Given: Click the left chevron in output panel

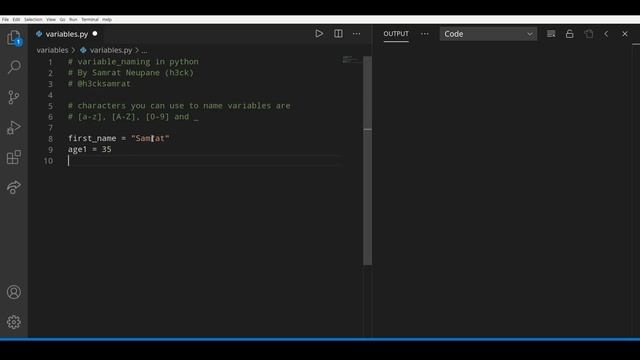Looking at the screenshot, I should pyautogui.click(x=606, y=34).
